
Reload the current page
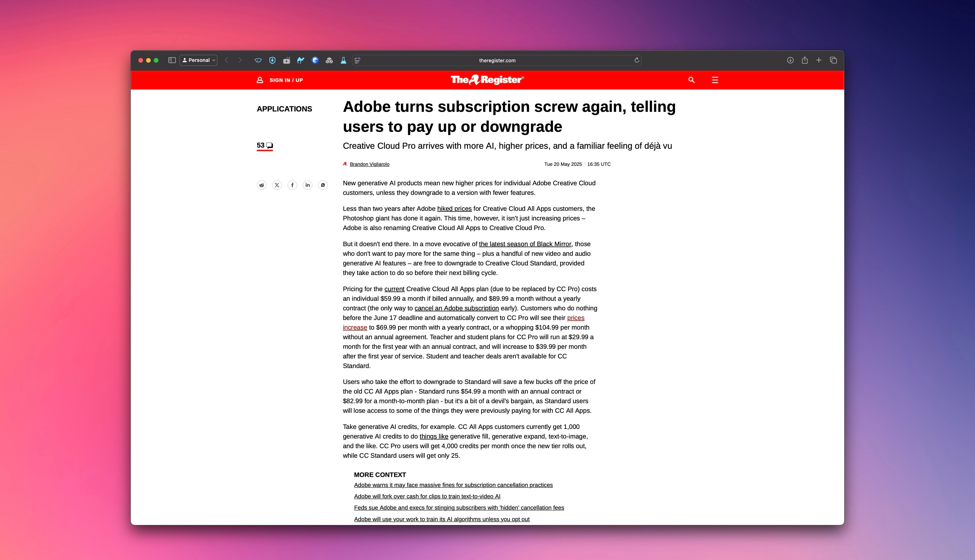tap(636, 60)
